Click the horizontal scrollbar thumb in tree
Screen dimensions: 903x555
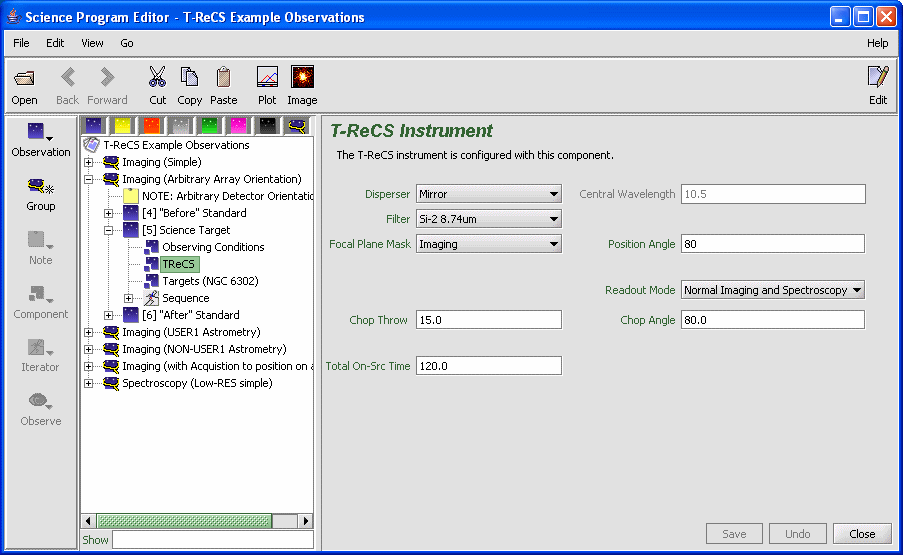coord(184,521)
